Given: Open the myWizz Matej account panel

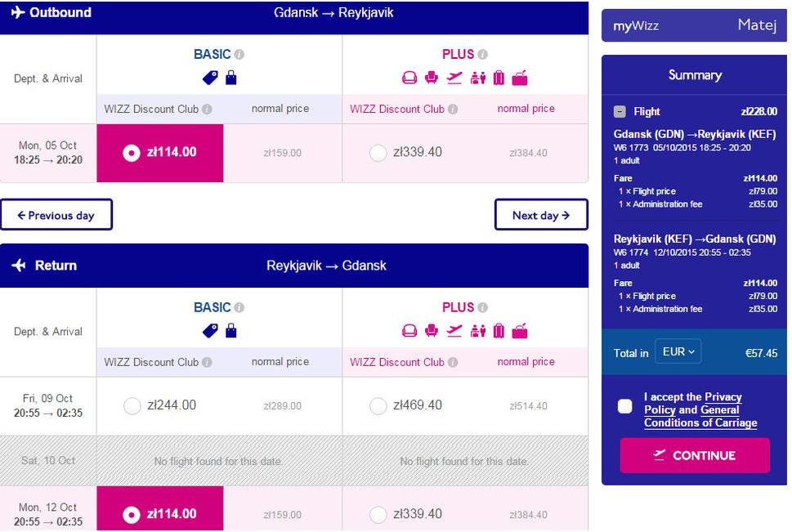Looking at the screenshot, I should point(694,25).
